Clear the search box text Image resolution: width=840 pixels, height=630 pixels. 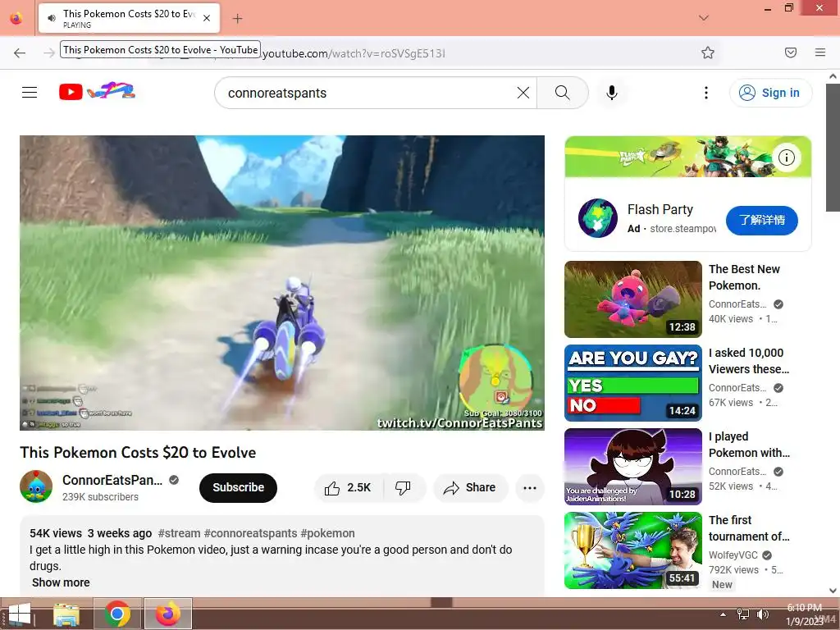[523, 93]
